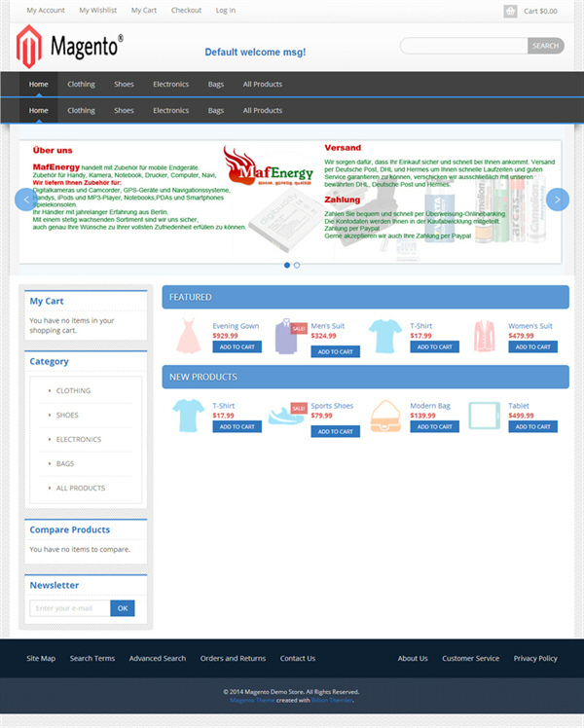
Task: Open the Modern Bag product icon
Action: coord(385,416)
